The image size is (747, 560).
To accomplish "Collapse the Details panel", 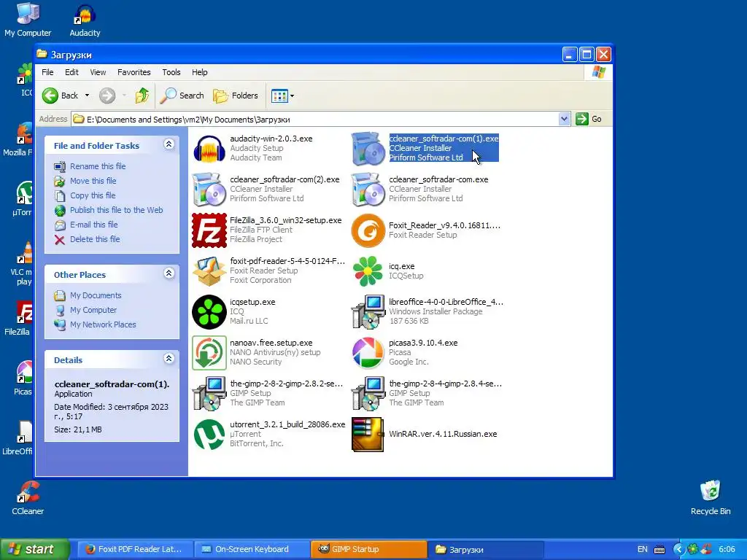I will (169, 359).
